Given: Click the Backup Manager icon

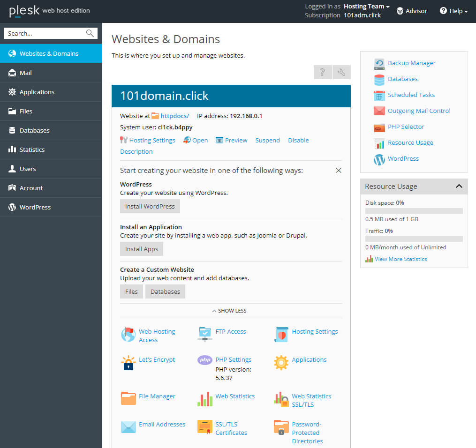Looking at the screenshot, I should pyautogui.click(x=379, y=63).
